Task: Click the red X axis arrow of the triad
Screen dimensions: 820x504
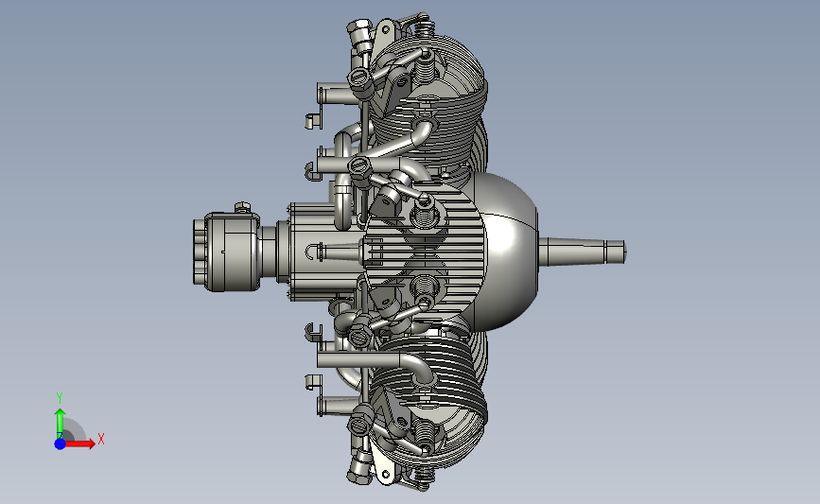Action: pyautogui.click(x=79, y=443)
